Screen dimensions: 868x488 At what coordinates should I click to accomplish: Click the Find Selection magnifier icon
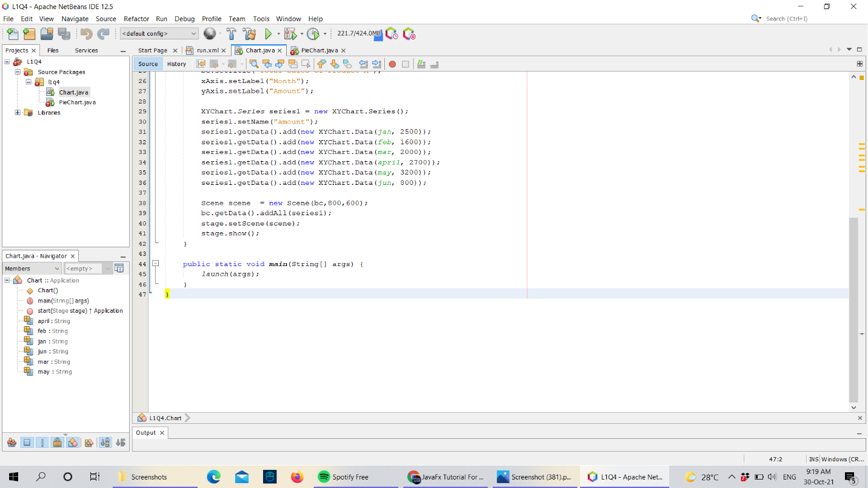tap(254, 64)
